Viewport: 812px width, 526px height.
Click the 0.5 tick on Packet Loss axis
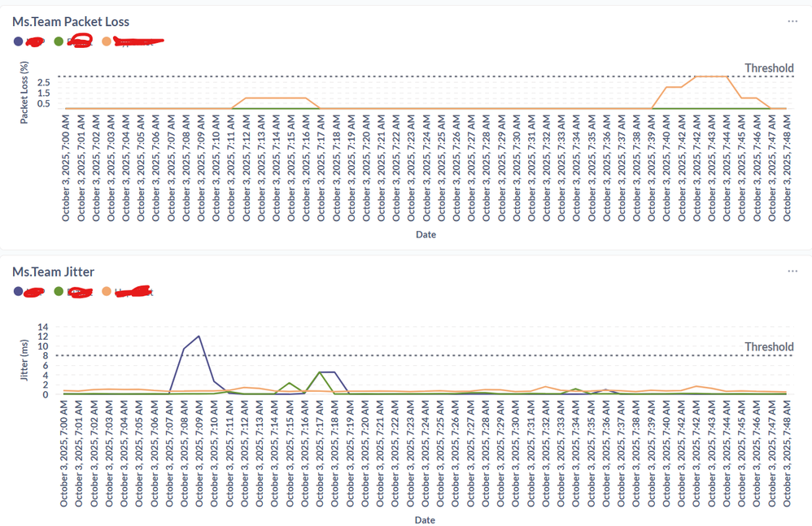(x=44, y=103)
